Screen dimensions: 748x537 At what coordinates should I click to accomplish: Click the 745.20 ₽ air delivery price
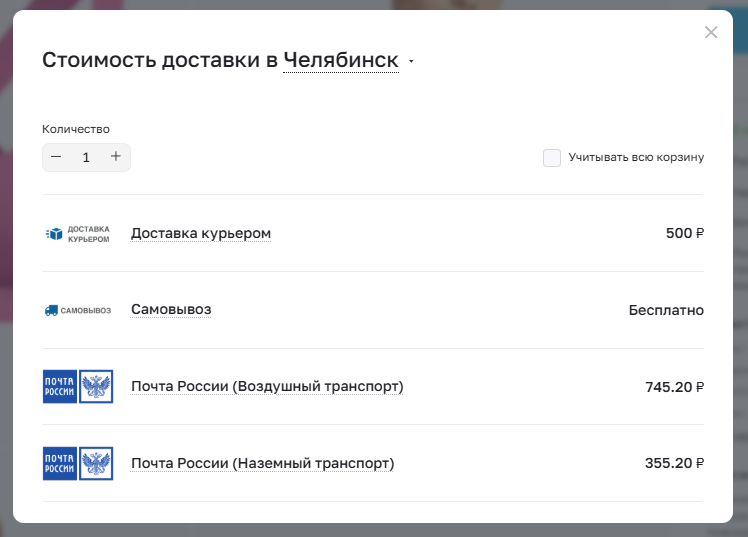click(675, 387)
